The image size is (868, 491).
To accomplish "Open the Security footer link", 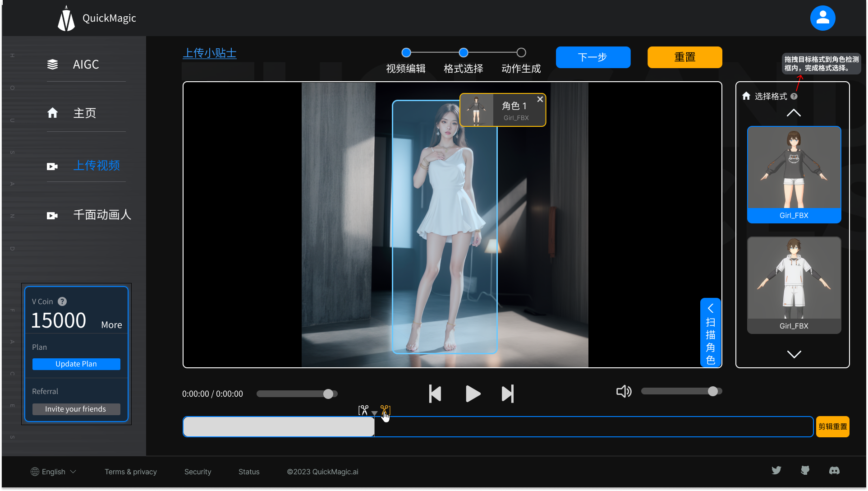I will click(197, 472).
